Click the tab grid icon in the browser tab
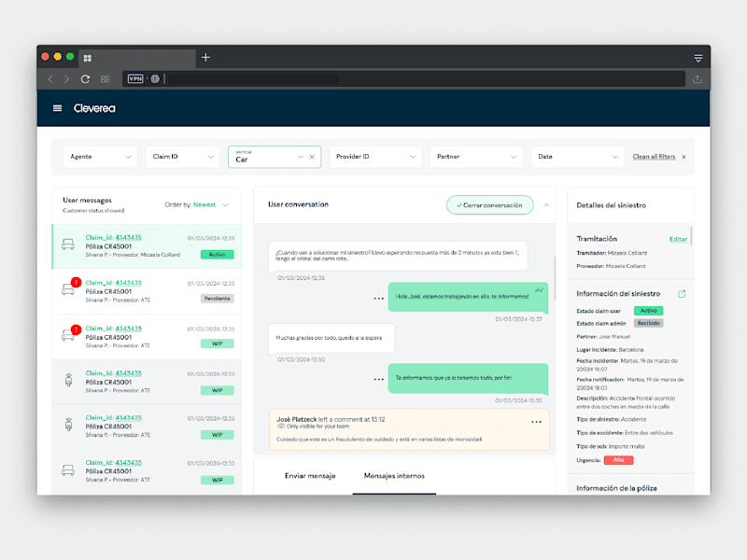Viewport: 747px width, 560px height. click(x=87, y=58)
